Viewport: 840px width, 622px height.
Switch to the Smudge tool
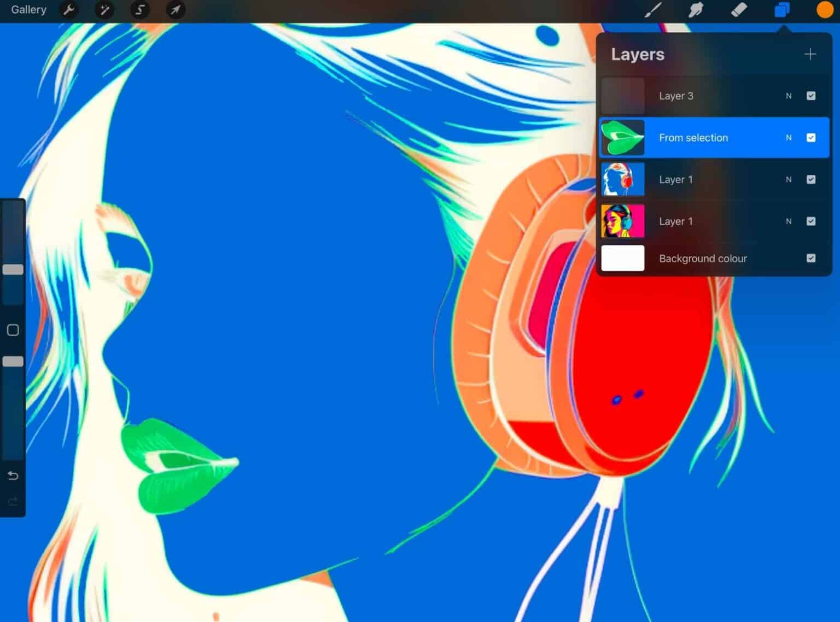696,10
